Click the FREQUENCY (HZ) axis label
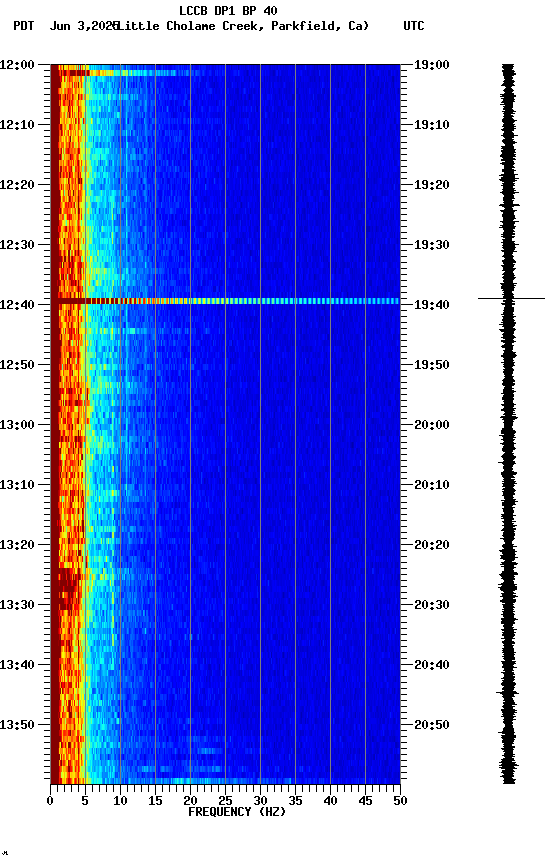This screenshot has height=864, width=552. coord(237,812)
